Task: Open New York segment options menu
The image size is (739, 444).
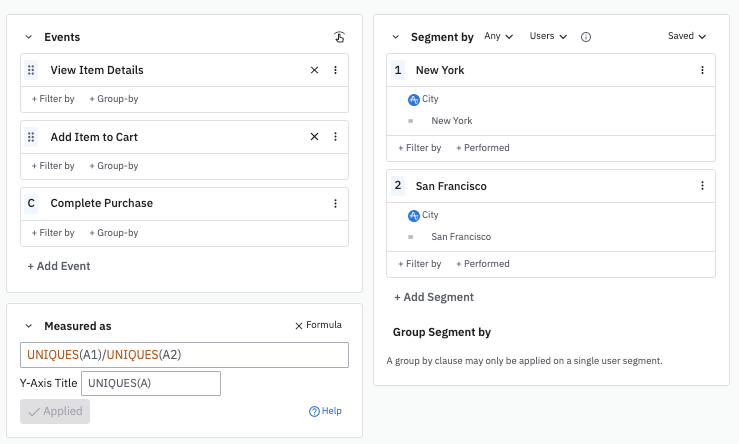Action: coord(702,70)
